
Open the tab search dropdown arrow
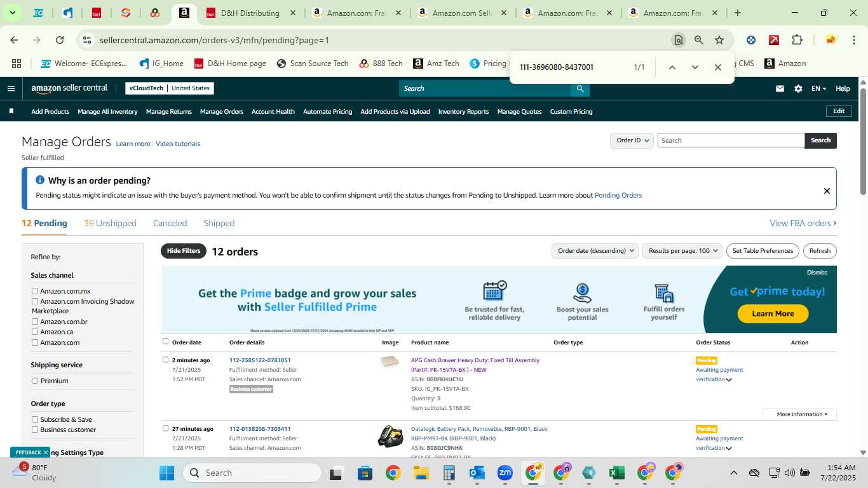tap(12, 13)
